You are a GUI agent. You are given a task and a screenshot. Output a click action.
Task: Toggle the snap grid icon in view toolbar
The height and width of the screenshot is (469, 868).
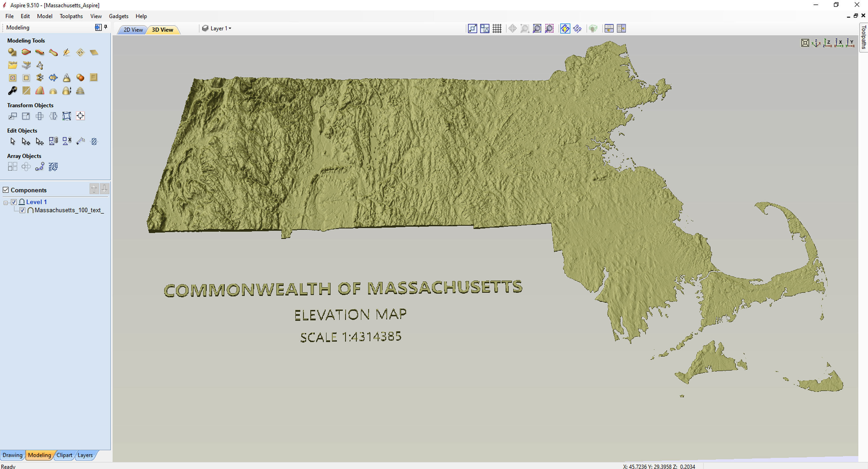[497, 29]
